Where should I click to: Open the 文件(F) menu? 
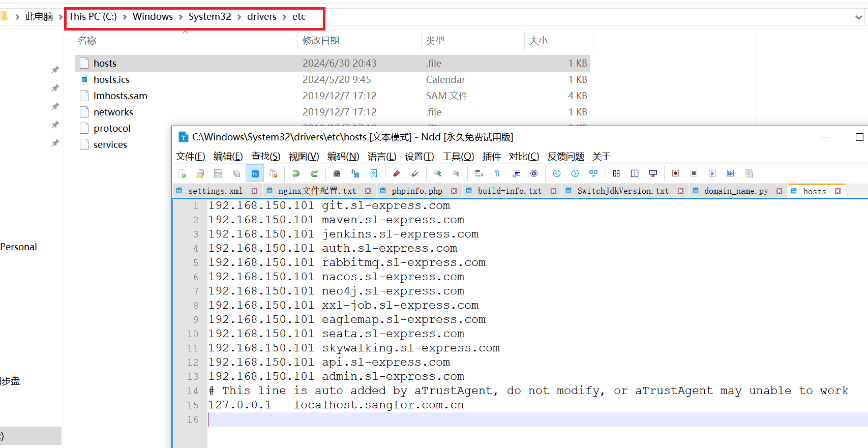point(191,157)
